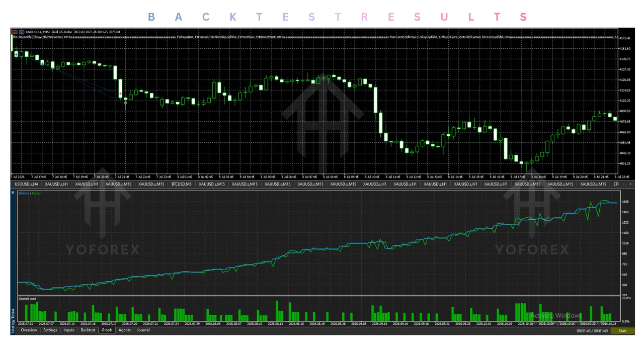Click the 25.0% deposit load axis label
Viewport: 644px width, 362px height.
(x=626, y=298)
